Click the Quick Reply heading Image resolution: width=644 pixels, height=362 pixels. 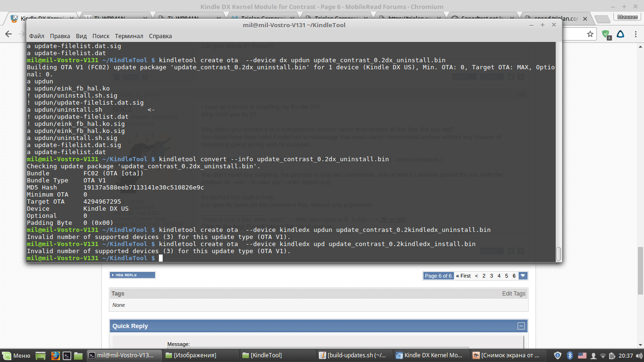(130, 326)
